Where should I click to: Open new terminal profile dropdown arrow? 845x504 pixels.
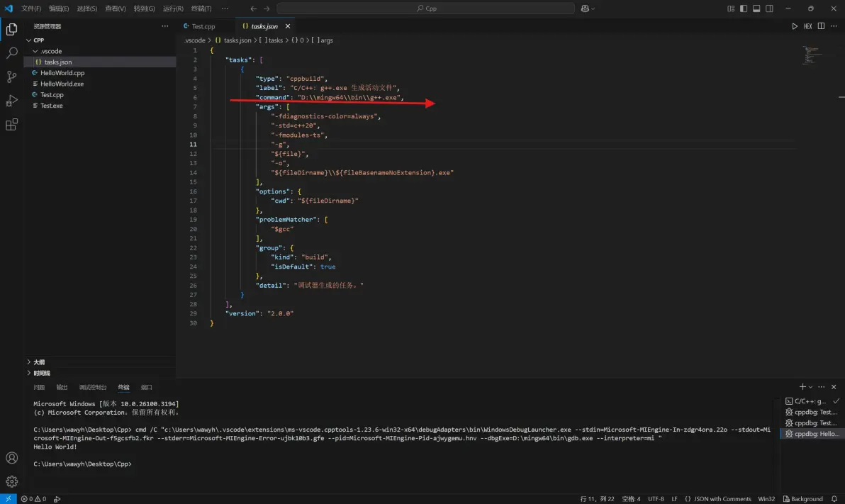810,386
